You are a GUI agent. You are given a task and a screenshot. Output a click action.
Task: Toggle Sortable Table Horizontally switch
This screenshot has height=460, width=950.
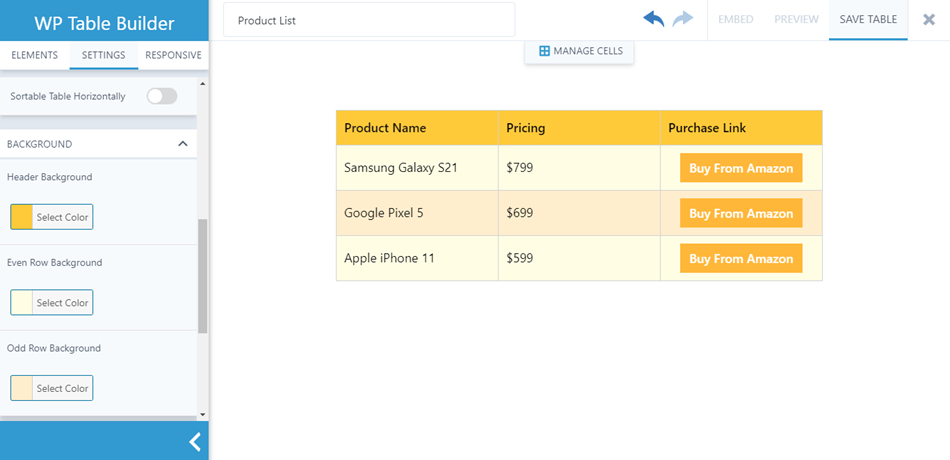tap(161, 96)
